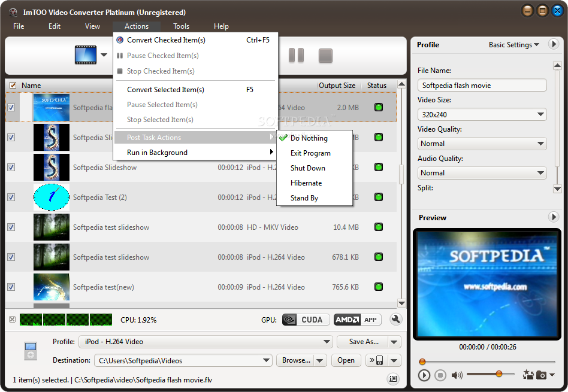This screenshot has height=392, width=568.
Task: Click the log list icon in status bar
Action: [x=392, y=379]
